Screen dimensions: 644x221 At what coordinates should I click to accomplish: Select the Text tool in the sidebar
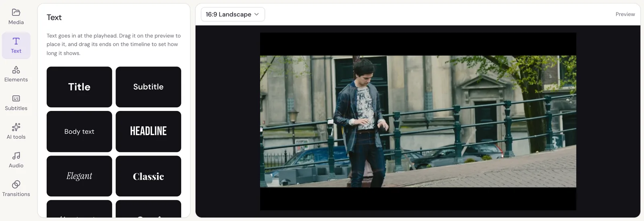click(x=16, y=45)
